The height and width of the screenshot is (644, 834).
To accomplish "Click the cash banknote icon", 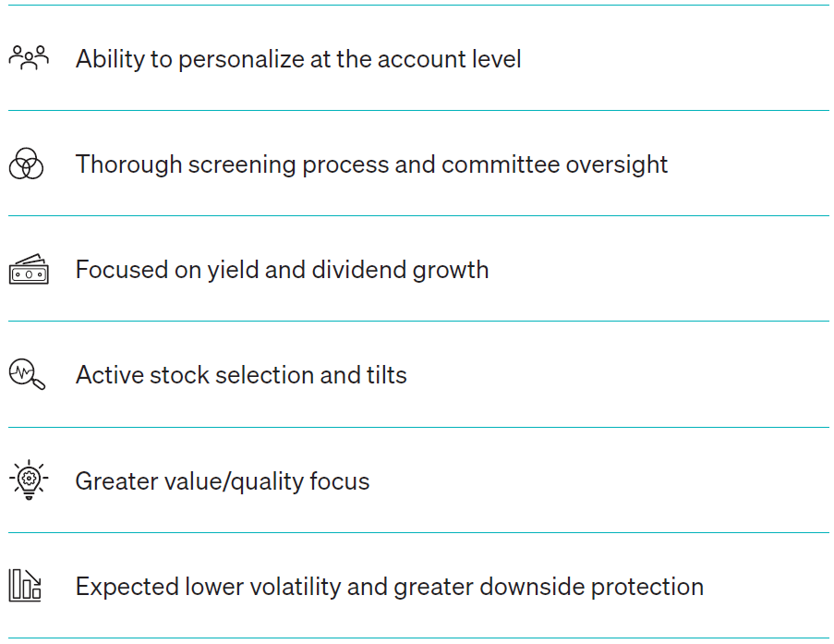I will point(29,269).
